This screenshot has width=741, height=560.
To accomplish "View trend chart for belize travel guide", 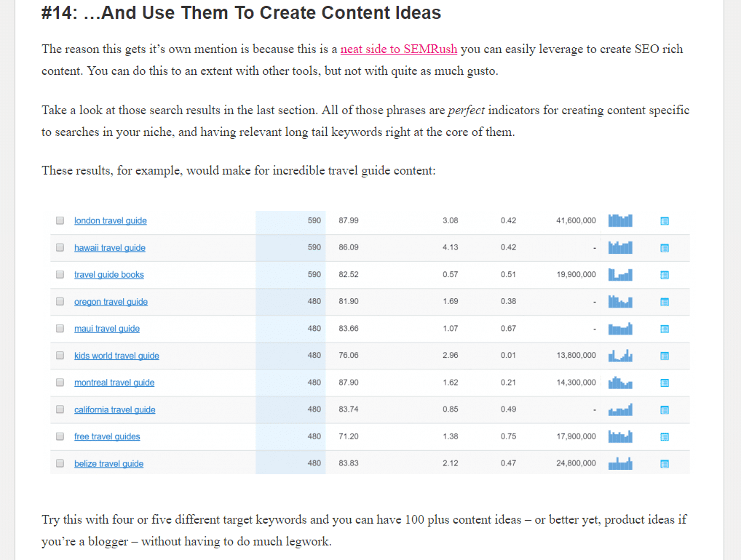I will coord(620,464).
